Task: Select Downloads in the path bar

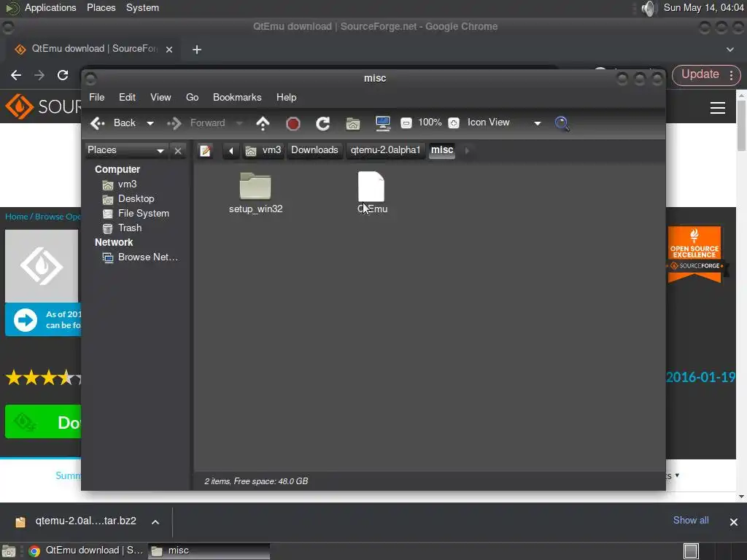Action: (314, 150)
